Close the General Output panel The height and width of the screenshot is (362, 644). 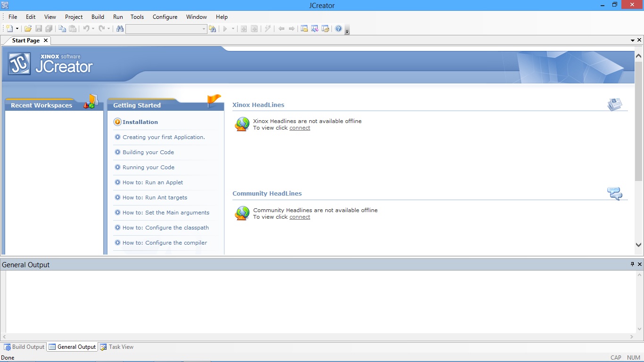[x=640, y=264]
